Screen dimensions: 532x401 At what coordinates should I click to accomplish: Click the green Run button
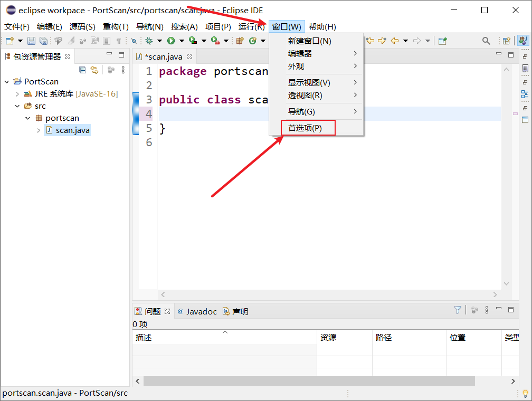pos(171,41)
